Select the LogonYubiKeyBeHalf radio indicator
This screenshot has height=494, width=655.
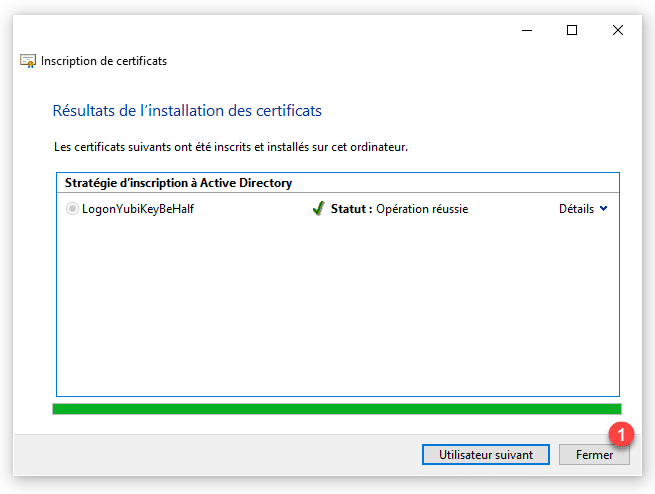[72, 209]
